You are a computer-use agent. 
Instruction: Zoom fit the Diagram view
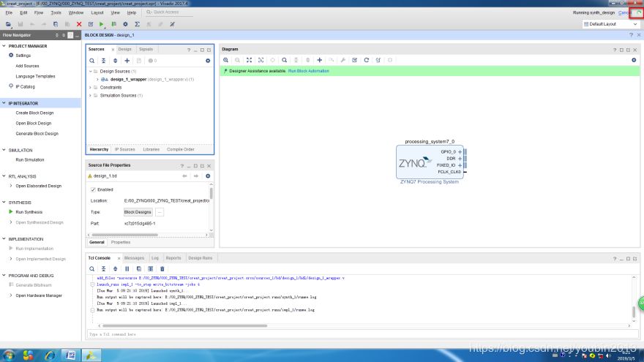tap(250, 60)
